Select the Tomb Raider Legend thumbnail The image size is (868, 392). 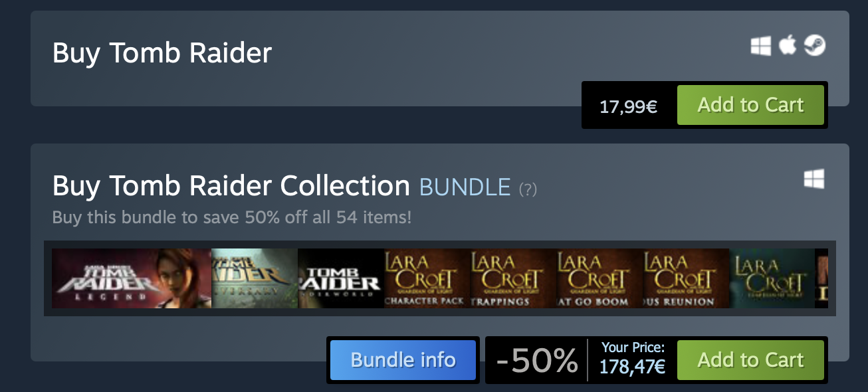pyautogui.click(x=132, y=278)
